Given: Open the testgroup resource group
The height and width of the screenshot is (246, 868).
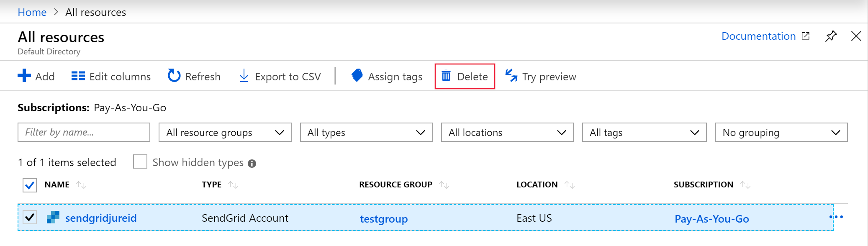Looking at the screenshot, I should point(384,219).
